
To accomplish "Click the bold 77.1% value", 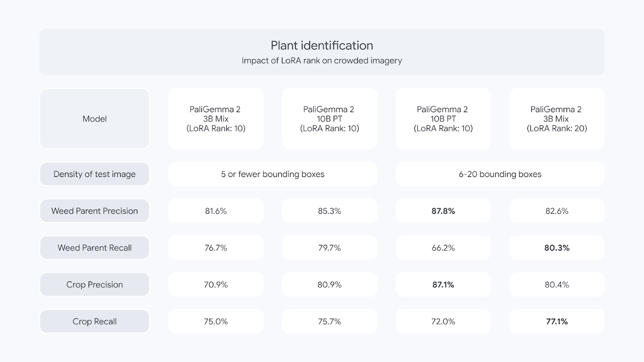I will coord(557,321).
